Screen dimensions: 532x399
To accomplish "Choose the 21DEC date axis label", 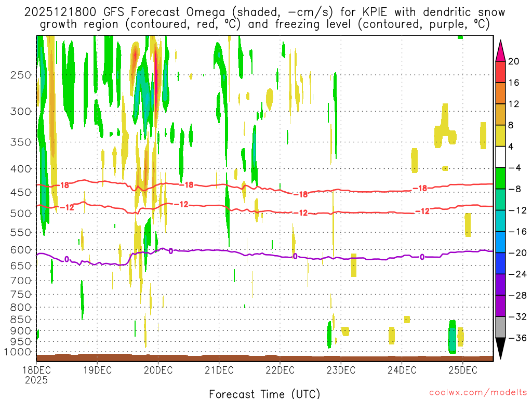I will (219, 370).
